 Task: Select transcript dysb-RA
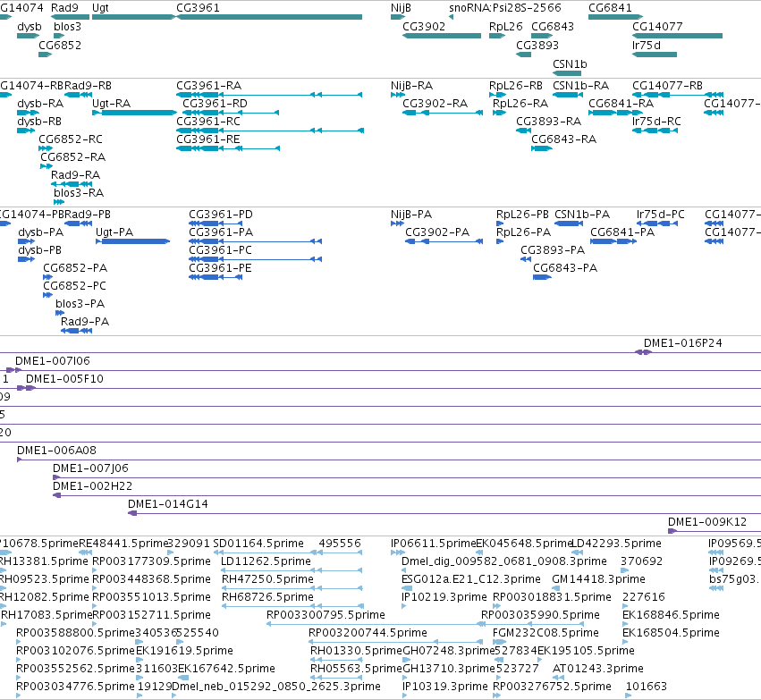[x=28, y=113]
